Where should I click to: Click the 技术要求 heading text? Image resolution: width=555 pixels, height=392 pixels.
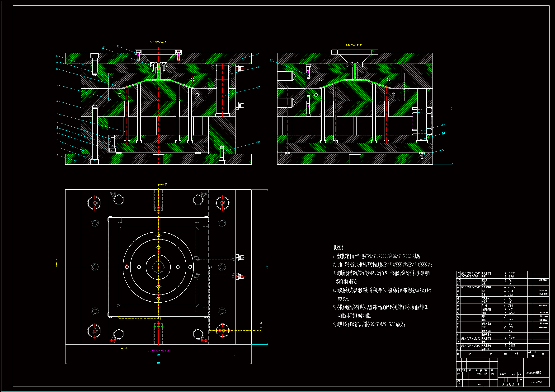coord(339,248)
